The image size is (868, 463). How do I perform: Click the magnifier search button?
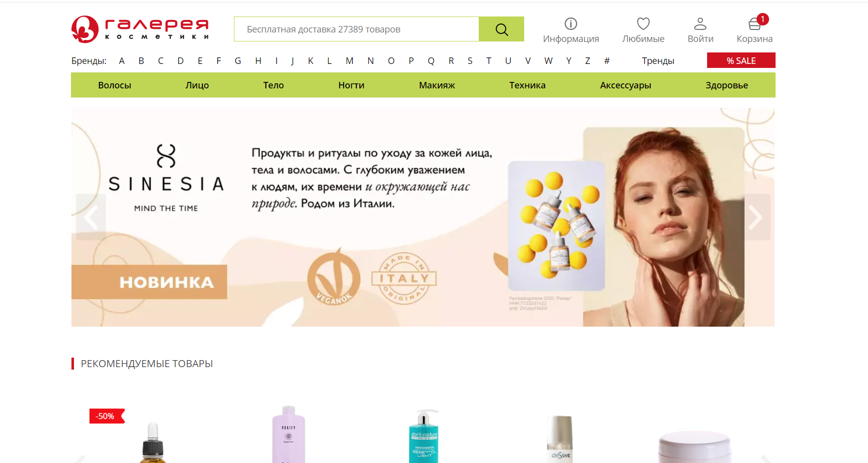[x=501, y=29]
